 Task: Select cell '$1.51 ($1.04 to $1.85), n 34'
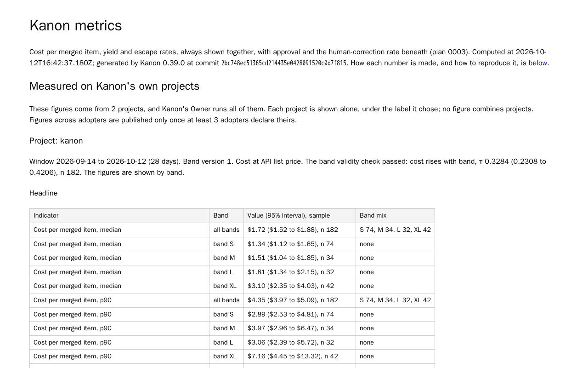tap(300, 258)
